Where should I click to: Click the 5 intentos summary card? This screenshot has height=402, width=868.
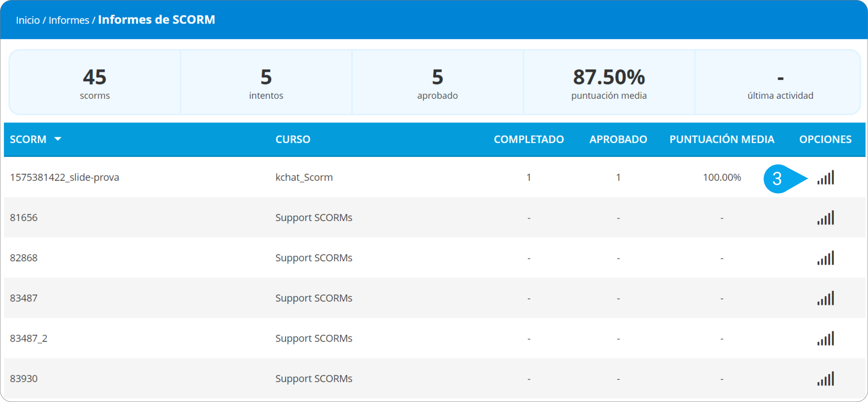coord(266,83)
